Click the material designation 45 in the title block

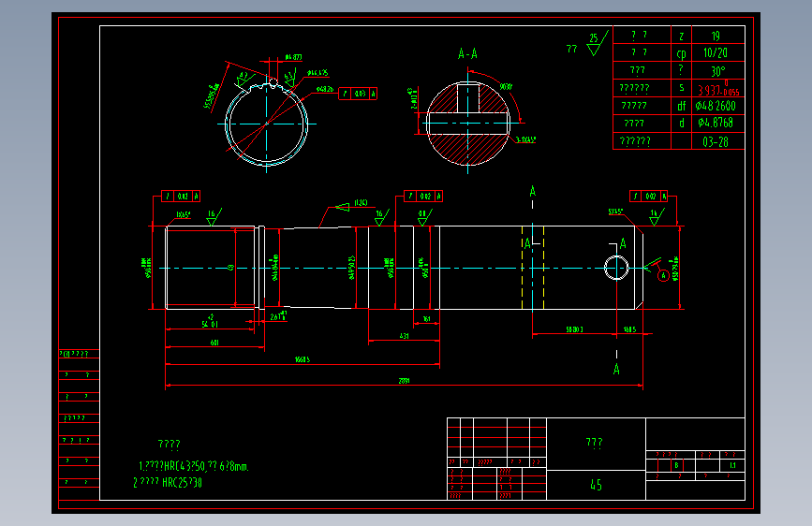(x=596, y=485)
